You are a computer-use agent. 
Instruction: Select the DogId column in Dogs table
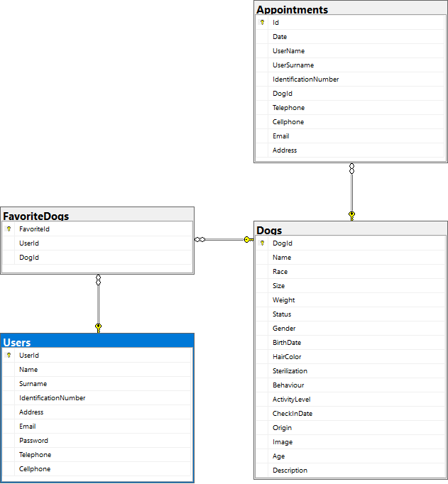point(350,243)
